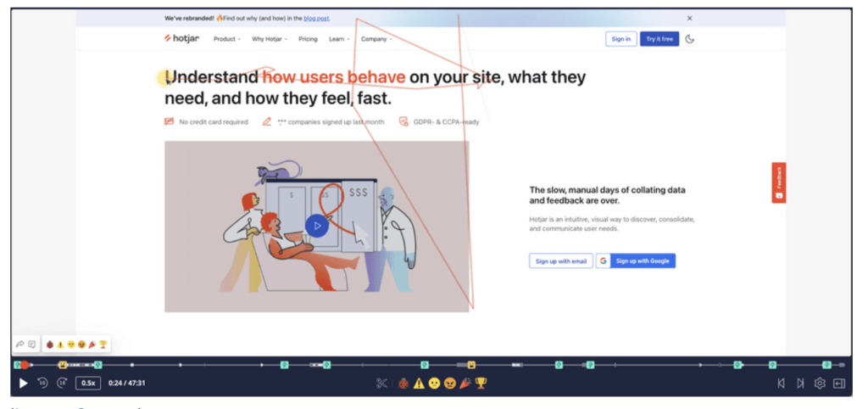Open the Pricing page
This screenshot has width=868, height=409.
click(308, 39)
